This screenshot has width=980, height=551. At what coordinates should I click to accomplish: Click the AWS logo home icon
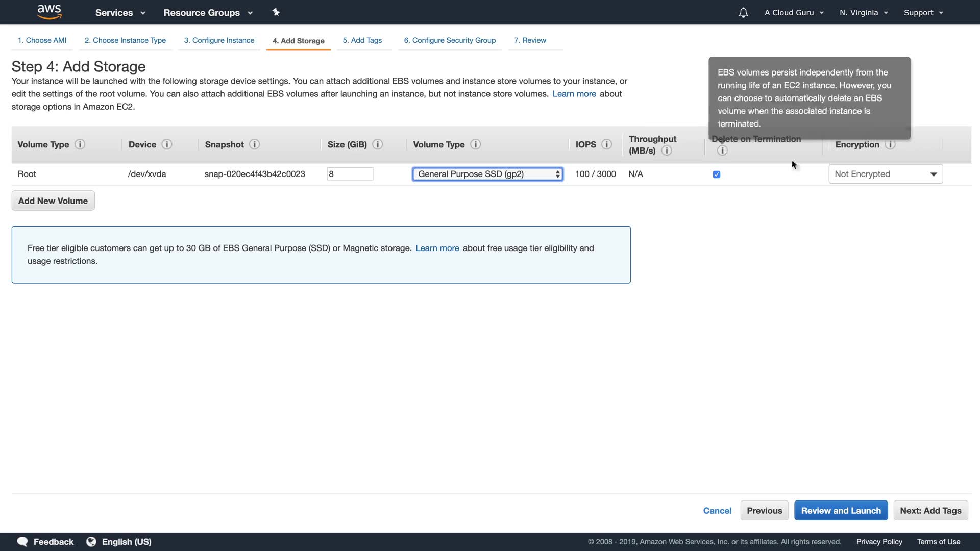[x=49, y=12]
